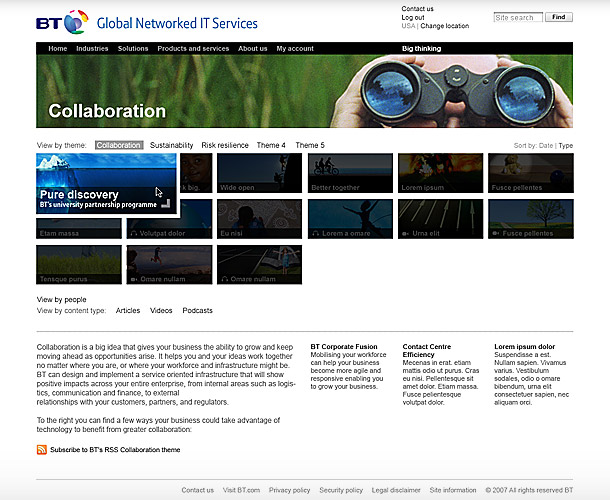610x500 pixels.
Task: Open the Pure discovery featured tile
Action: click(x=106, y=183)
